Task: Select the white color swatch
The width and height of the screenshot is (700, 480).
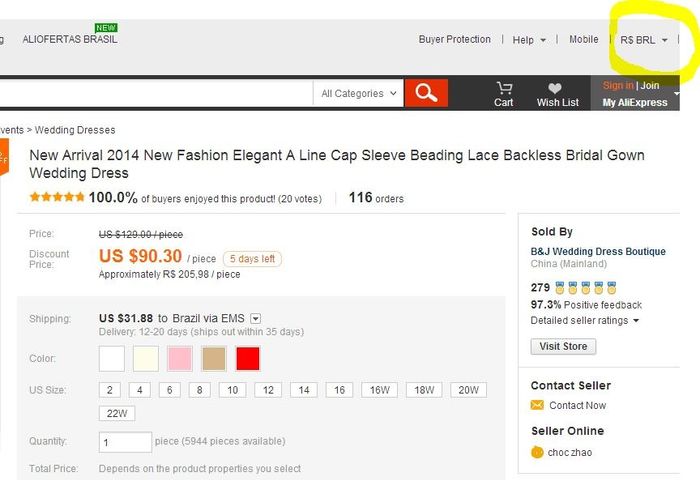Action: click(x=112, y=359)
